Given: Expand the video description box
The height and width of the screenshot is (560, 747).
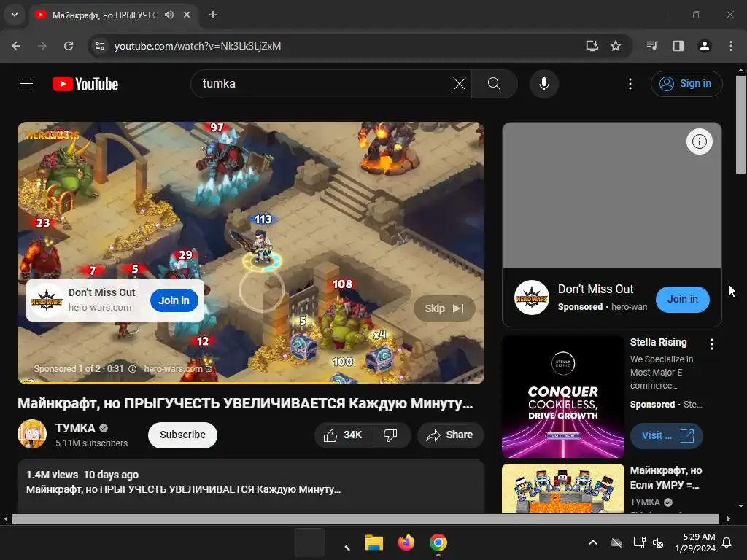Looking at the screenshot, I should 251,486.
